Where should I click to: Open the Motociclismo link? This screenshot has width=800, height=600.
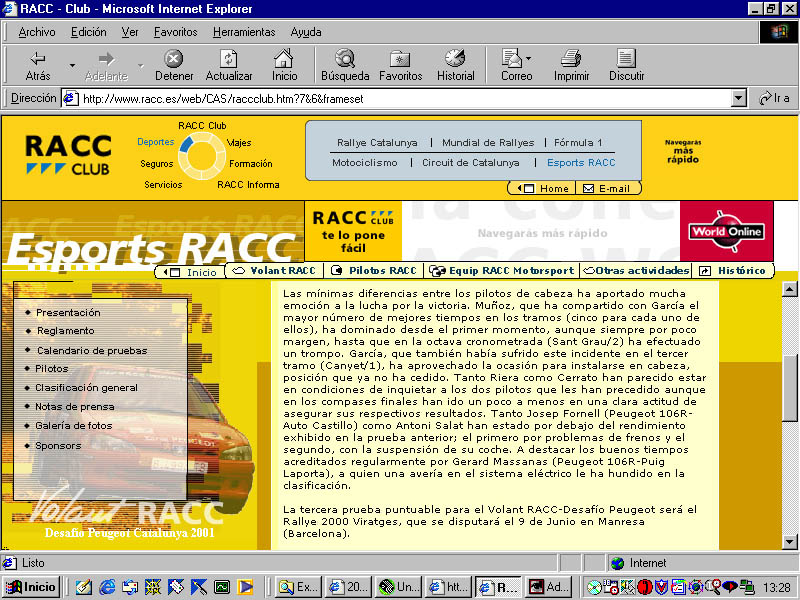point(364,163)
